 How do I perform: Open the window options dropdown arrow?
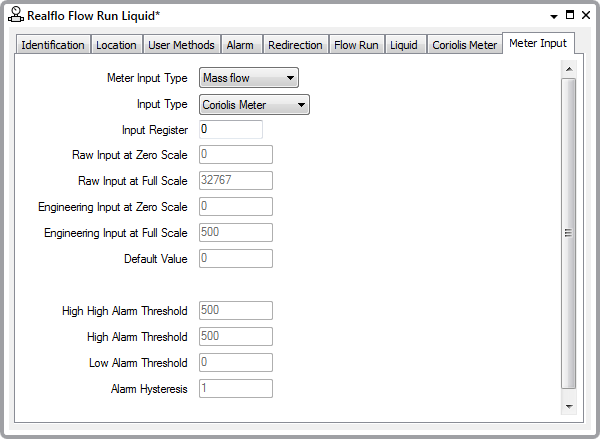(x=554, y=16)
